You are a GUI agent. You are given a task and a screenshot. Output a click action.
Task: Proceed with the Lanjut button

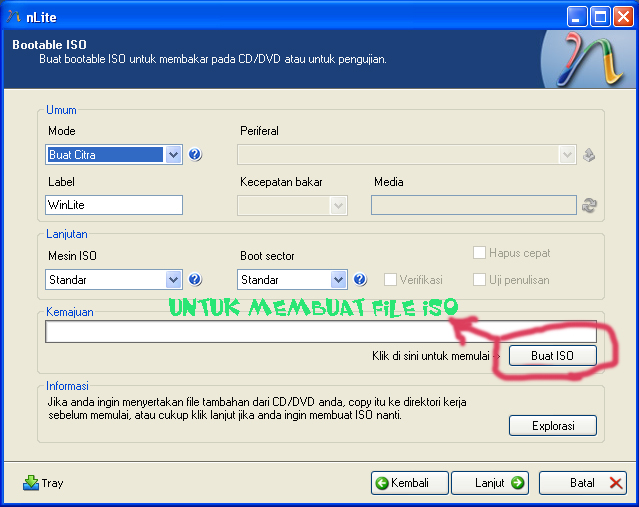coord(490,483)
